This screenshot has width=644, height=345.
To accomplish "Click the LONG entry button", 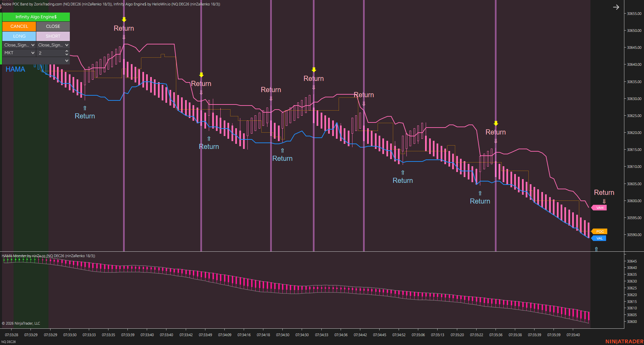I will point(19,36).
